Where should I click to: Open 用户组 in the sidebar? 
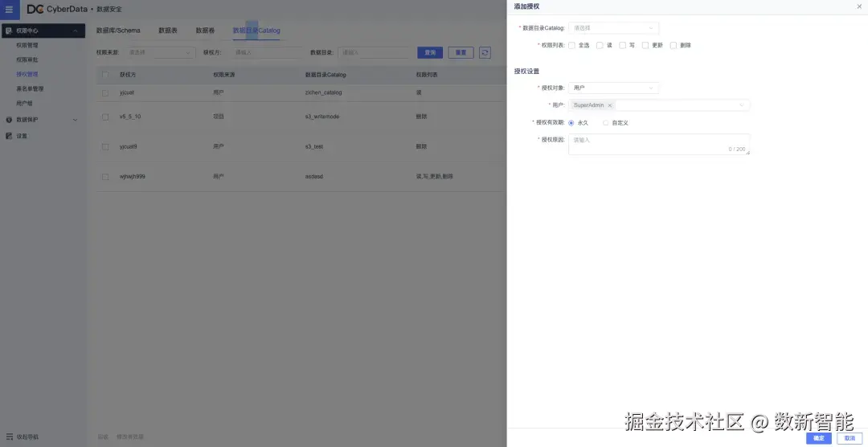point(24,103)
